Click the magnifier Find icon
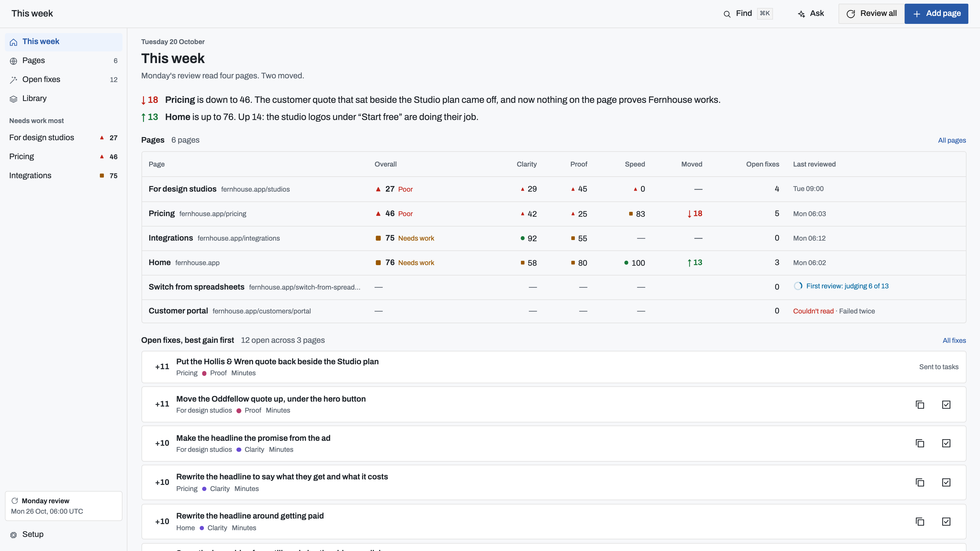The image size is (980, 551). 727,14
